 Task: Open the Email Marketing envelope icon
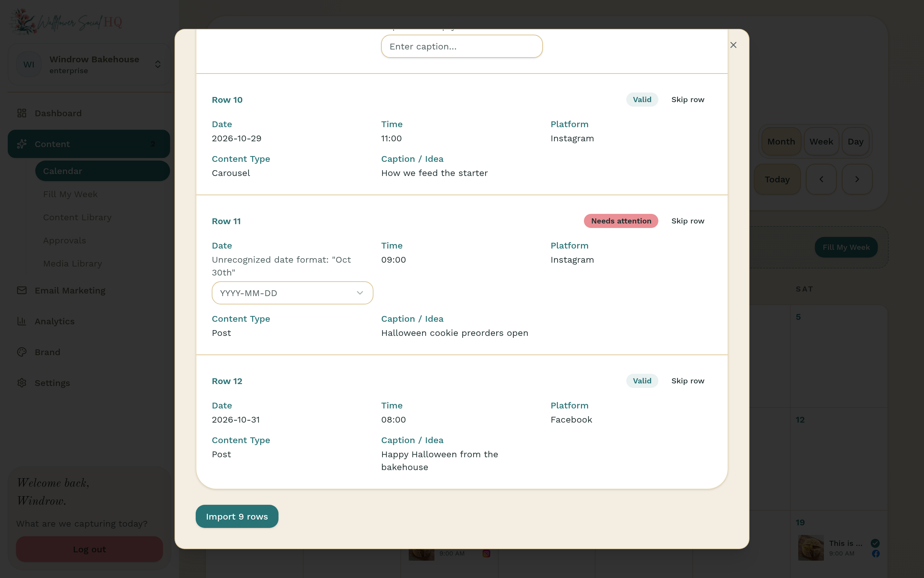pos(22,291)
